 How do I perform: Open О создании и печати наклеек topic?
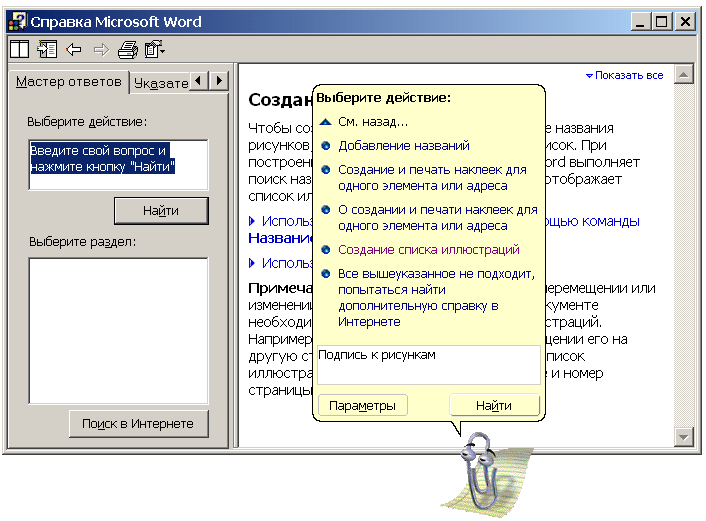[438, 217]
